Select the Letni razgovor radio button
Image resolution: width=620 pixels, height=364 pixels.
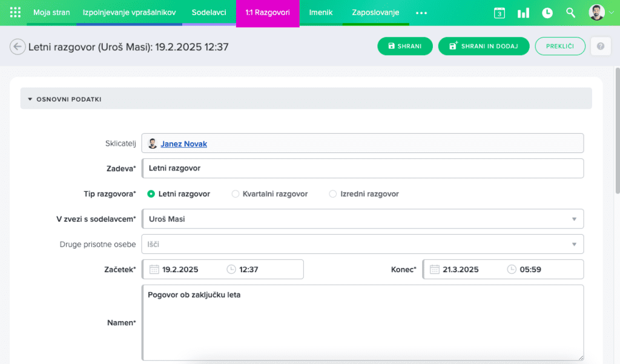(151, 194)
